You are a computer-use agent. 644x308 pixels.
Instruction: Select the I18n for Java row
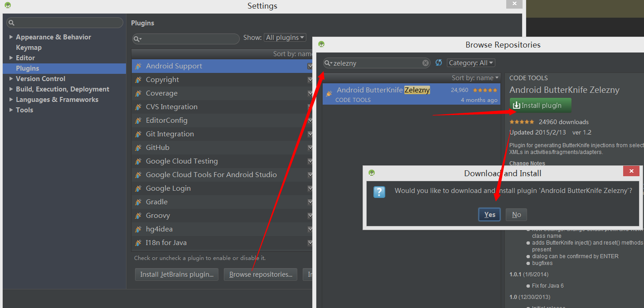click(x=222, y=243)
